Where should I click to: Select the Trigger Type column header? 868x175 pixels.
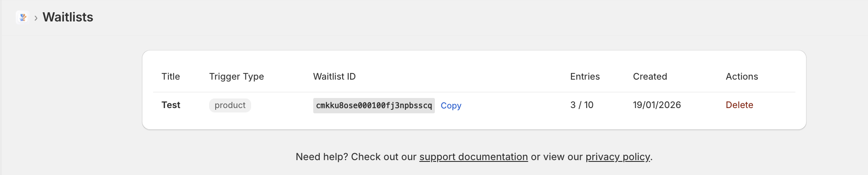(x=236, y=77)
